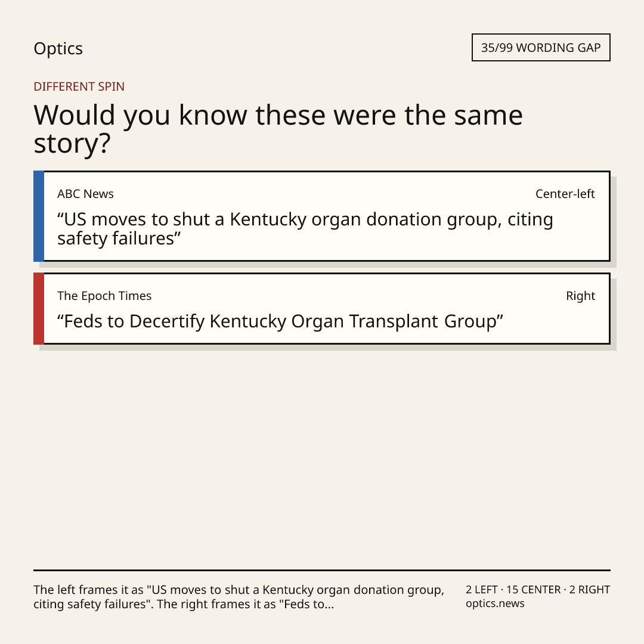Open the optics.news link

[x=495, y=603]
